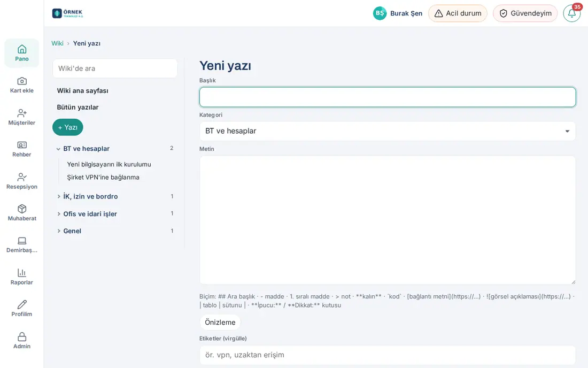
Task: Expand Ofis ve idari işler category
Action: click(58, 214)
